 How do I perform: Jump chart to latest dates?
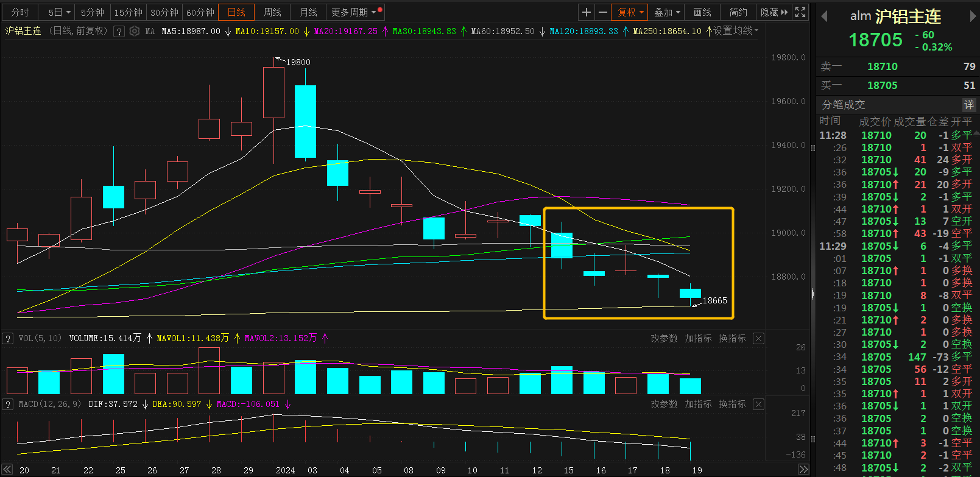(x=803, y=470)
